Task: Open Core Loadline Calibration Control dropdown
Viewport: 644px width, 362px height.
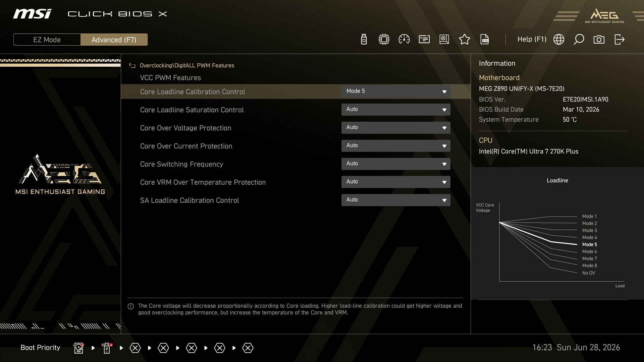Action: click(396, 92)
